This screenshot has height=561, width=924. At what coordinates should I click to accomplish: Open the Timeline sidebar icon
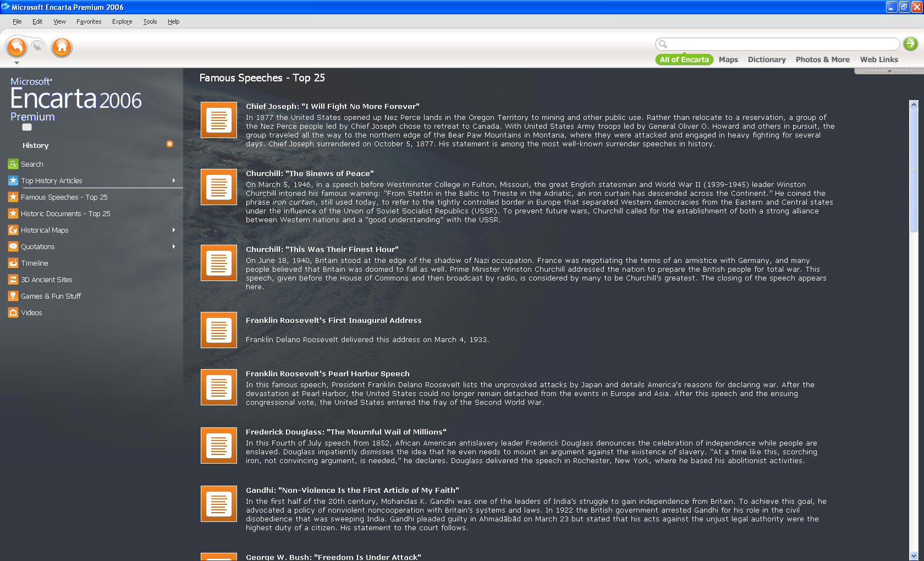coord(13,263)
